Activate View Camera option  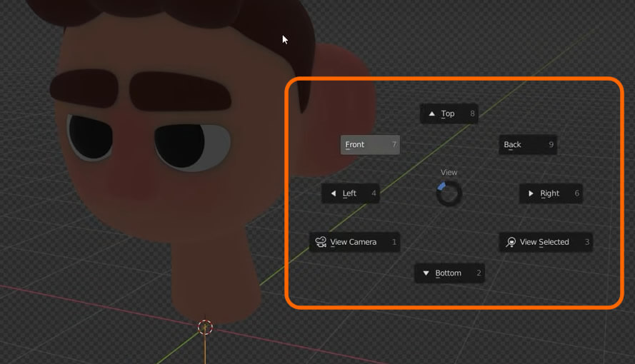(x=354, y=242)
